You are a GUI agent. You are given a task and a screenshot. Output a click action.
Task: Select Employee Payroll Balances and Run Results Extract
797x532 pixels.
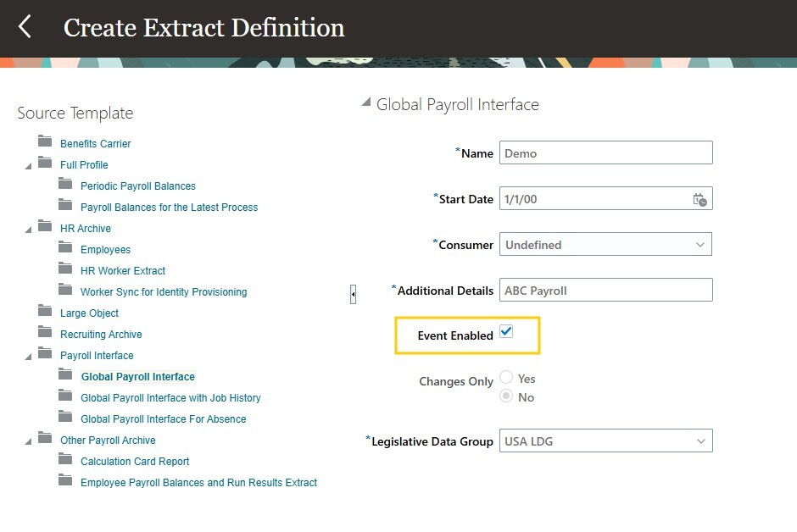(x=198, y=482)
